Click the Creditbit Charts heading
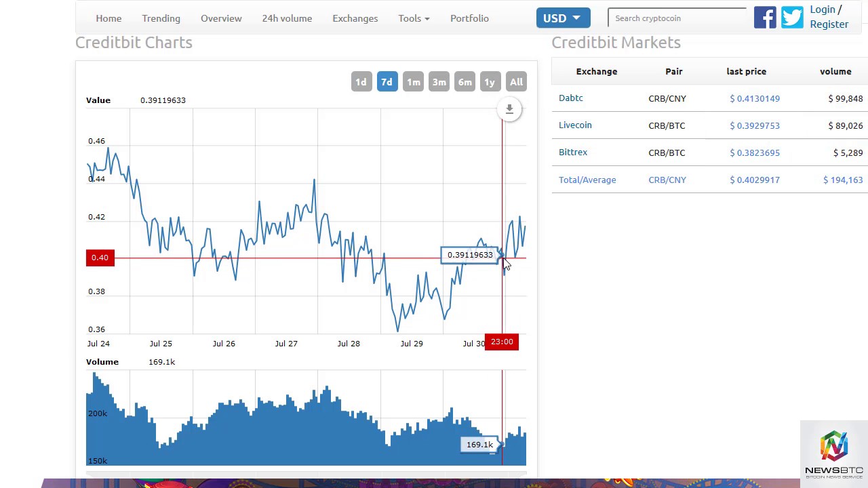The image size is (868, 488). [134, 42]
